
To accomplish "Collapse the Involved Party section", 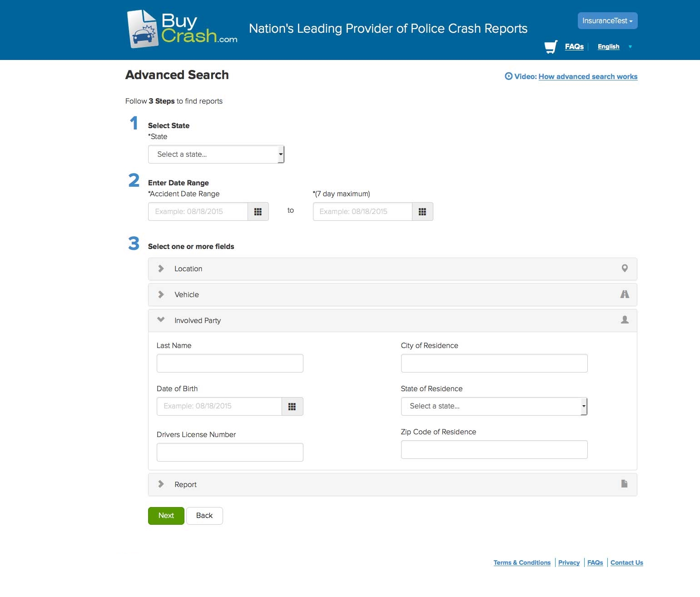I will pos(197,321).
